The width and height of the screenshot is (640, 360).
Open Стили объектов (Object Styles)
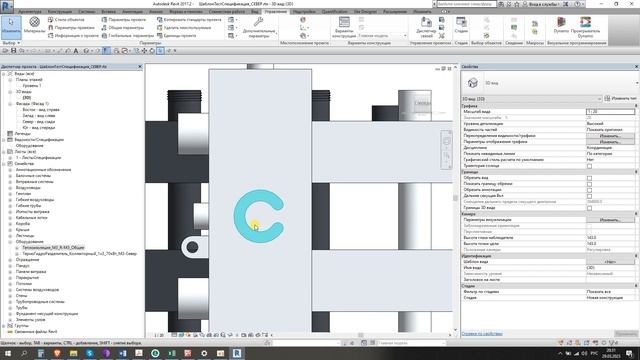pyautogui.click(x=66, y=20)
